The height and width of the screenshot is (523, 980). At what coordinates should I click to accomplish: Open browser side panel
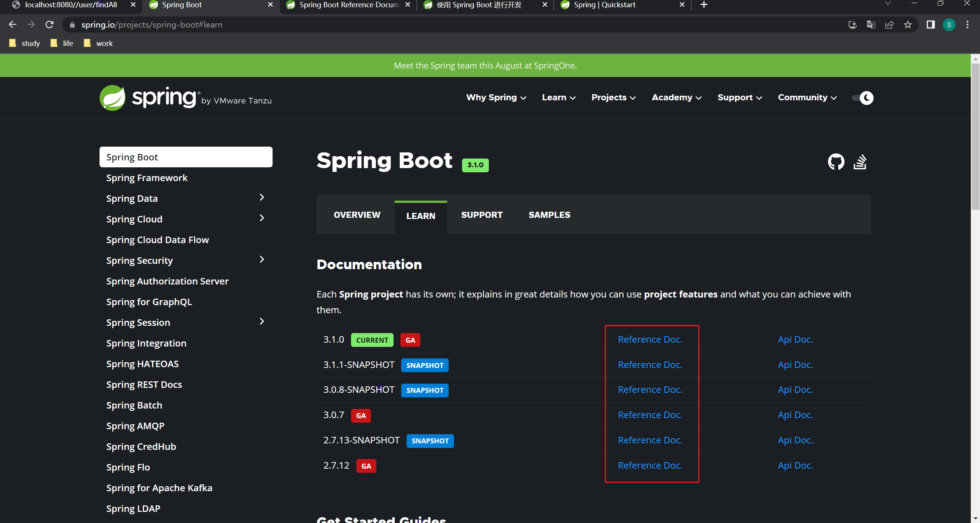coord(931,25)
